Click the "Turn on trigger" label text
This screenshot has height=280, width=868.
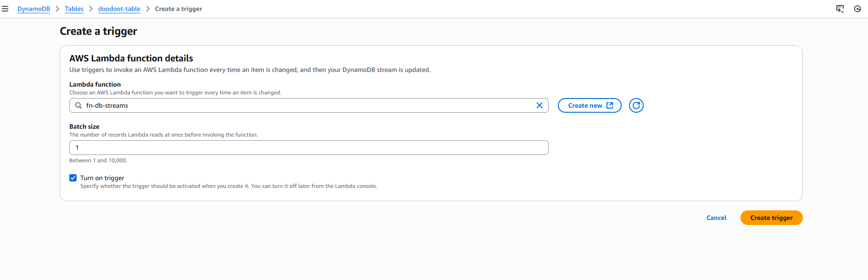coord(102,178)
